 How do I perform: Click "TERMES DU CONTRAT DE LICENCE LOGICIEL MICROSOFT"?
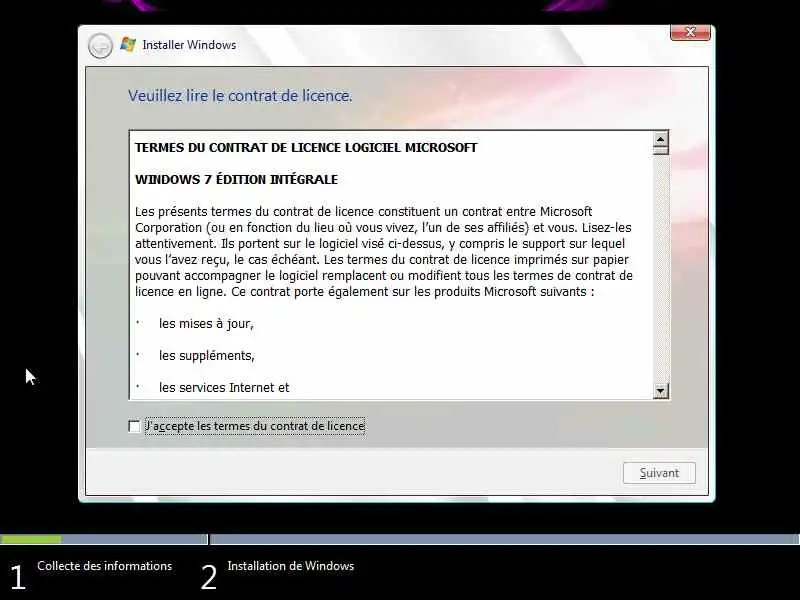pyautogui.click(x=306, y=148)
